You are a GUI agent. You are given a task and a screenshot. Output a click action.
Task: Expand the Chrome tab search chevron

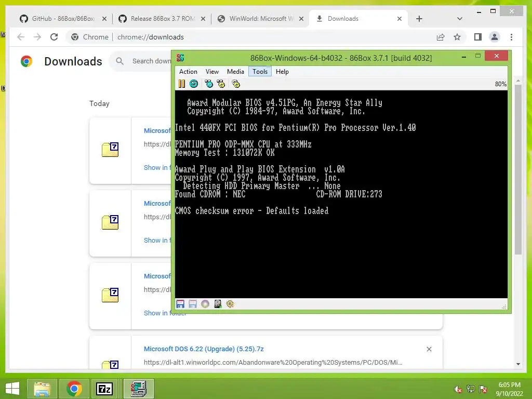[460, 19]
